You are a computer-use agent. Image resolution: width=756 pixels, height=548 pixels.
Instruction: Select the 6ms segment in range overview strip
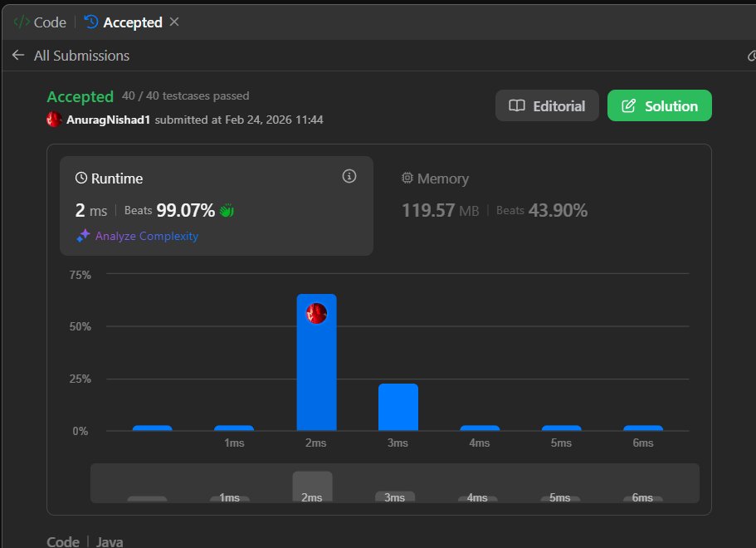point(642,498)
